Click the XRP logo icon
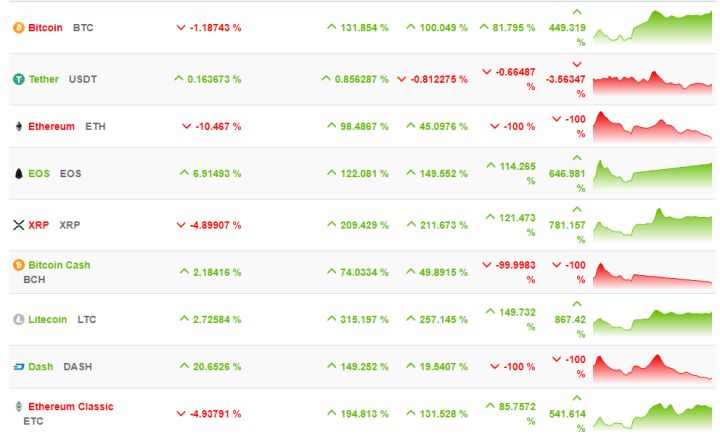The width and height of the screenshot is (720, 437). point(18,226)
